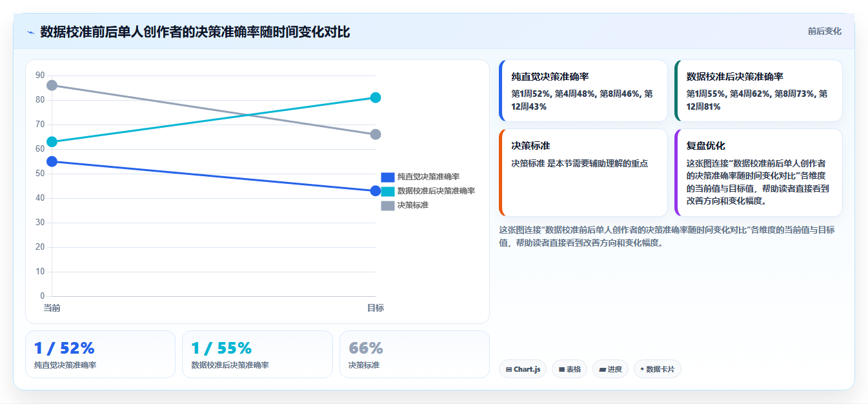Click 决策标准 legend label in chart
The height and width of the screenshot is (404, 868).
(x=413, y=205)
